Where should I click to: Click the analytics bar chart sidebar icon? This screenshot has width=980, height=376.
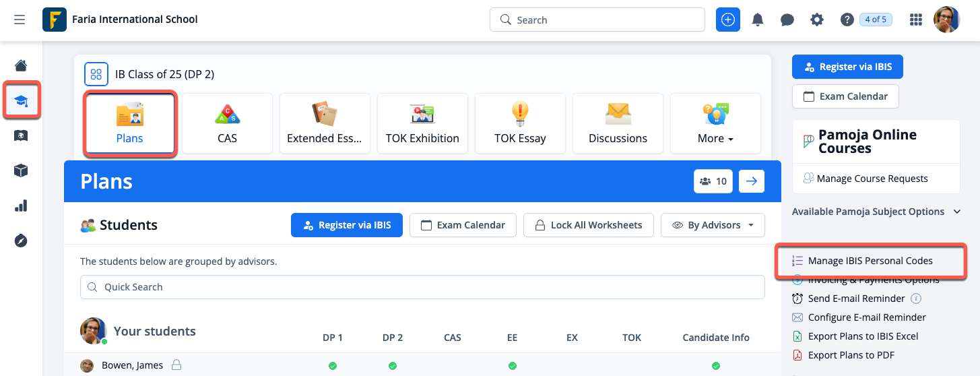21,206
